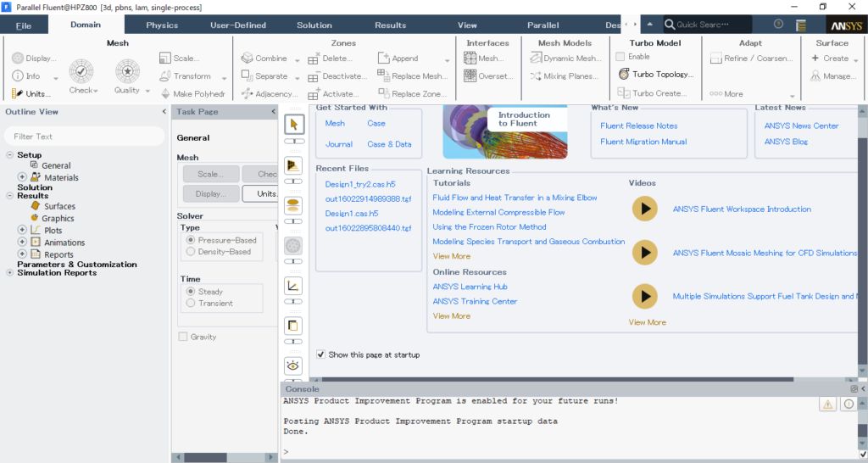
Task: Switch to the Physics ribbon tab
Action: click(x=162, y=25)
